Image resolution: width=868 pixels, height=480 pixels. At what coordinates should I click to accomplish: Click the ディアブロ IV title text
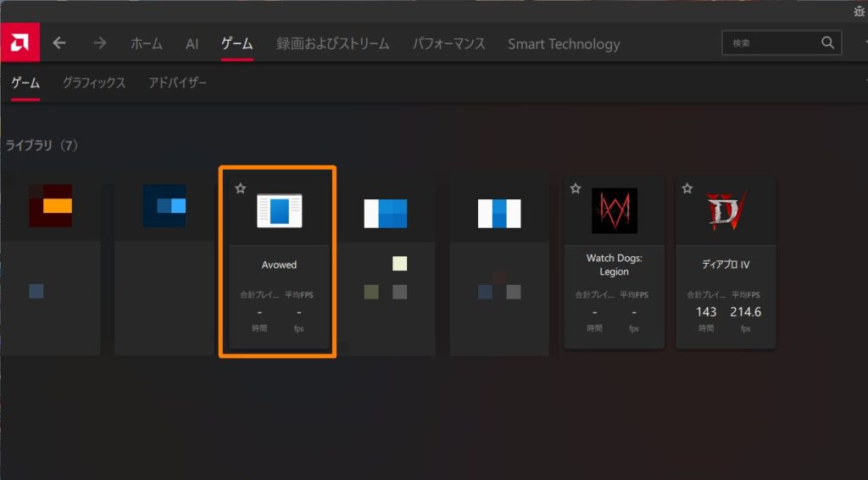pos(726,265)
